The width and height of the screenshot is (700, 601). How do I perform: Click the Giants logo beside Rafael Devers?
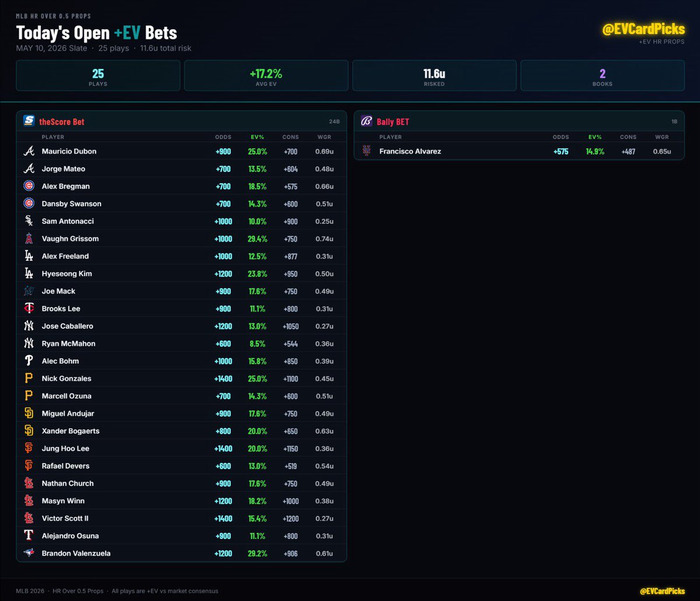click(x=29, y=466)
